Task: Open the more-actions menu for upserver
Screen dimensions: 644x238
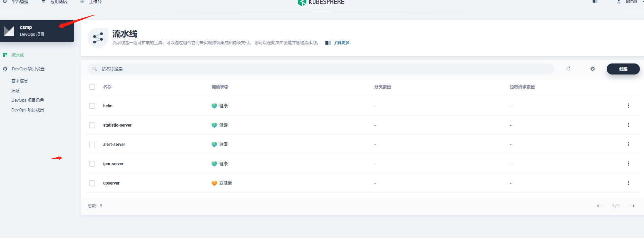Action: click(628, 183)
